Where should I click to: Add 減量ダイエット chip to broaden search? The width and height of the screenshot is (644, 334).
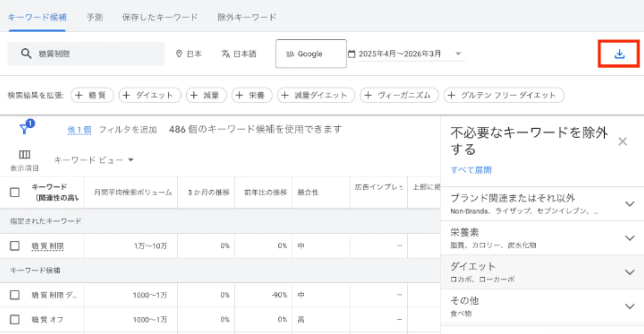point(316,95)
